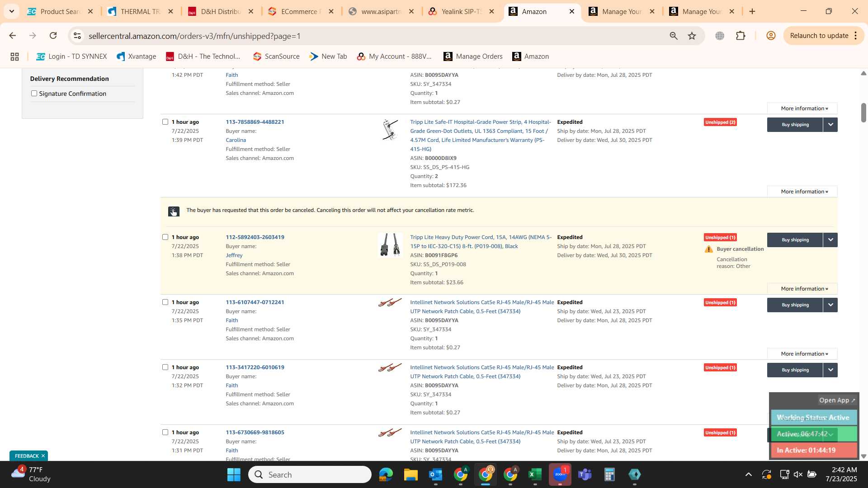Open Manage Orders bookmark
The width and height of the screenshot is (868, 488).
click(473, 56)
